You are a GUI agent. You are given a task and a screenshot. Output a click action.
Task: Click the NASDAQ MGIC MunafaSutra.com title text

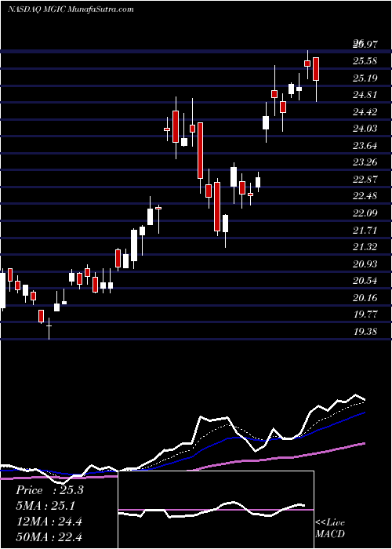(x=71, y=9)
